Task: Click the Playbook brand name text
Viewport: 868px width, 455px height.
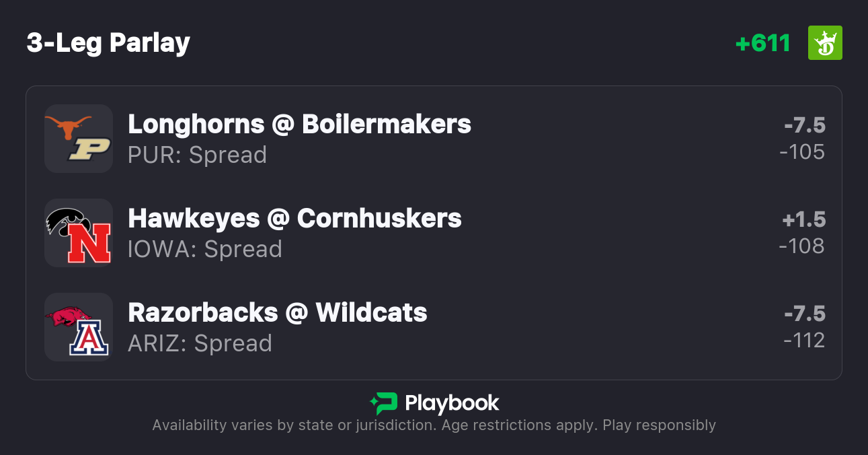Action: click(452, 403)
